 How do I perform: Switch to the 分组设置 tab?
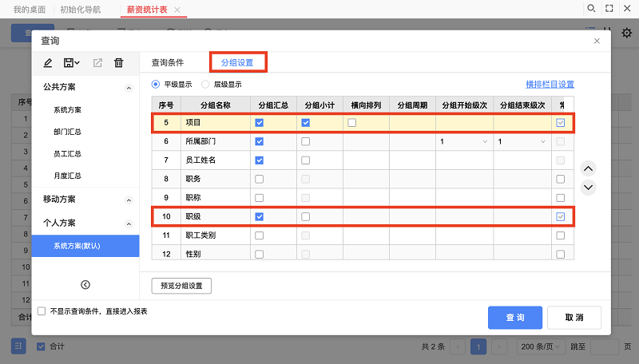click(x=237, y=63)
